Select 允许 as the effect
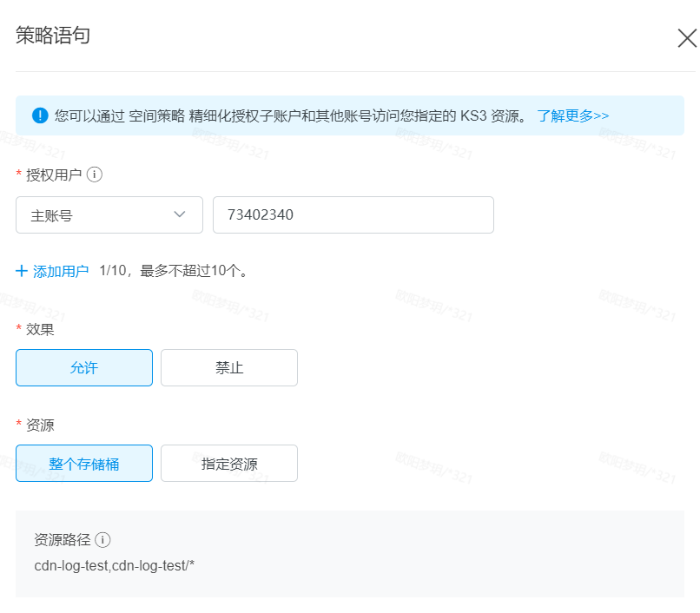Image resolution: width=700 pixels, height=613 pixels. click(x=84, y=367)
